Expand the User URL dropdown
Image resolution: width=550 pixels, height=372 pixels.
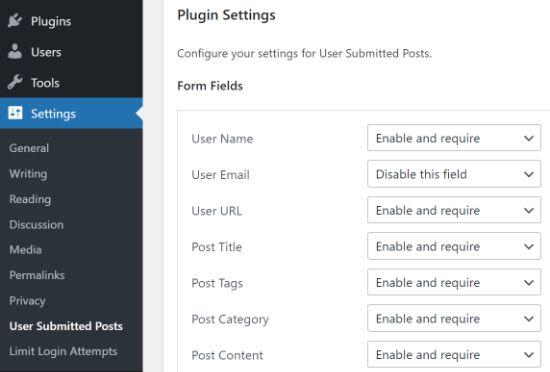click(x=454, y=210)
